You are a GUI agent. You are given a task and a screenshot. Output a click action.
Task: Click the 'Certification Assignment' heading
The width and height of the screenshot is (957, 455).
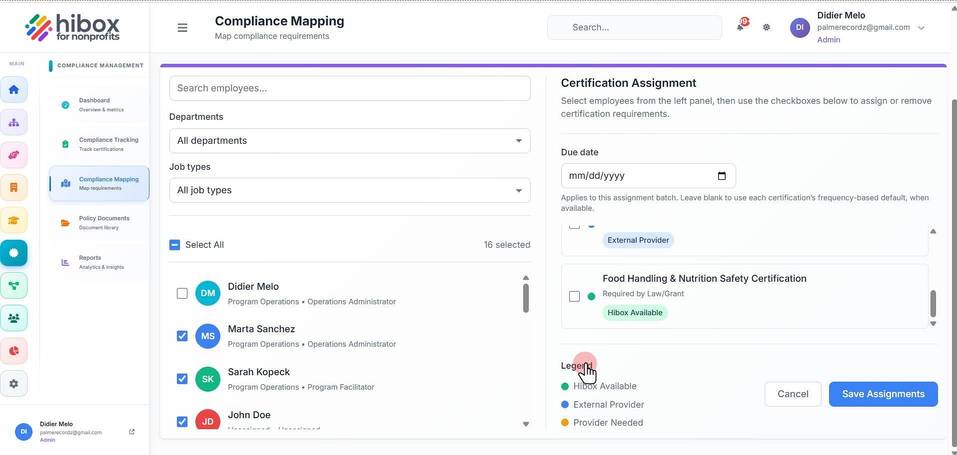629,83
